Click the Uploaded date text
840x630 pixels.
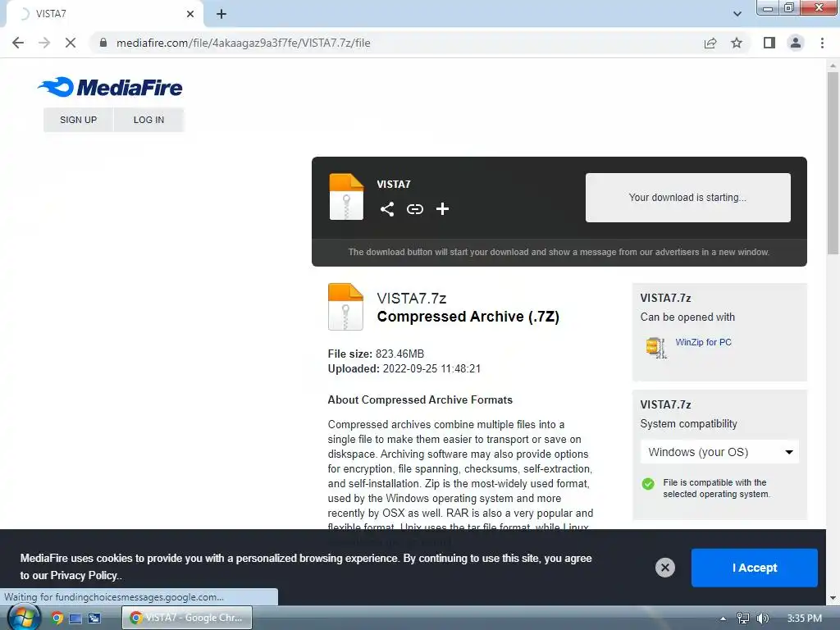404,368
